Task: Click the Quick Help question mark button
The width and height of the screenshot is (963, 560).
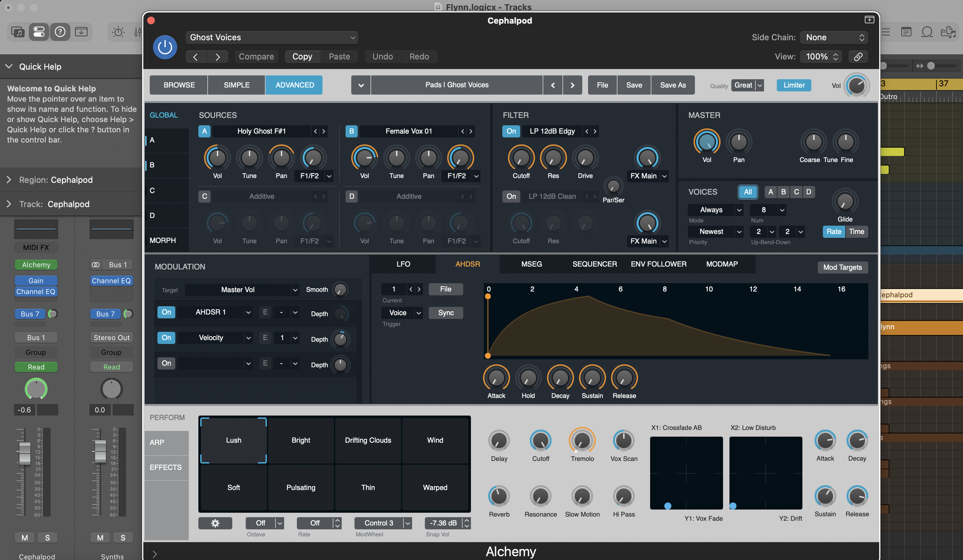Action: pyautogui.click(x=60, y=32)
